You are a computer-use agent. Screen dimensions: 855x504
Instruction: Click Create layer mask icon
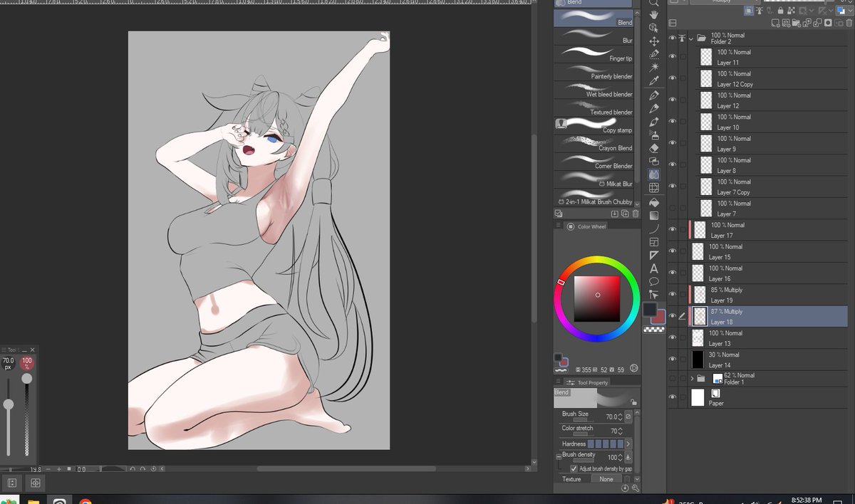tap(828, 23)
